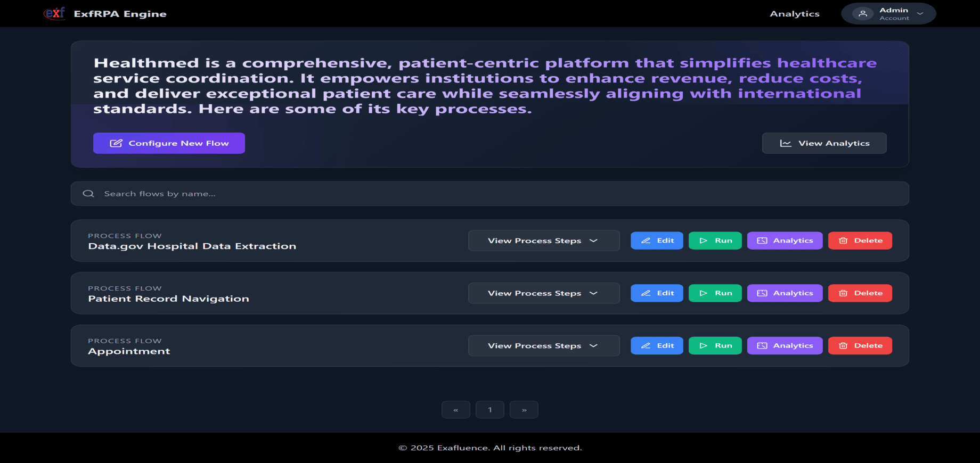Open the Admin Account dropdown chevron
980x463 pixels.
tap(920, 14)
